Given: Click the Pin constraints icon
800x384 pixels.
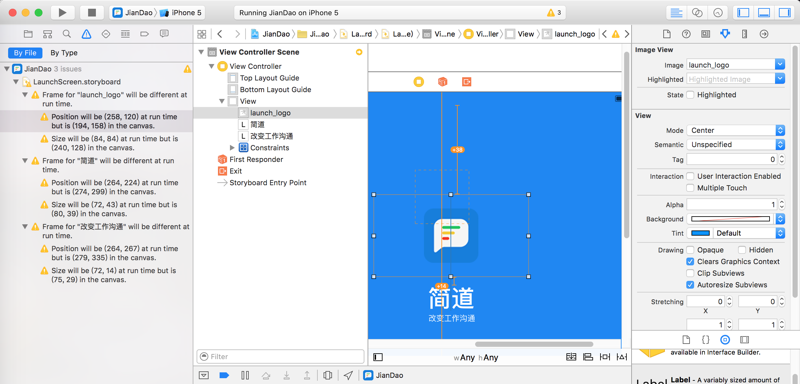Looking at the screenshot, I should (605, 357).
